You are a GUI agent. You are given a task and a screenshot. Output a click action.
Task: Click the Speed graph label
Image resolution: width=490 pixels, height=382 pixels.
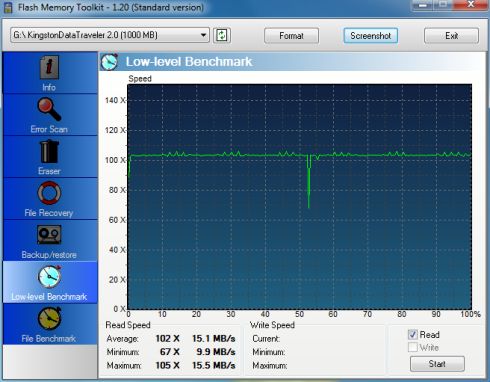pos(140,79)
